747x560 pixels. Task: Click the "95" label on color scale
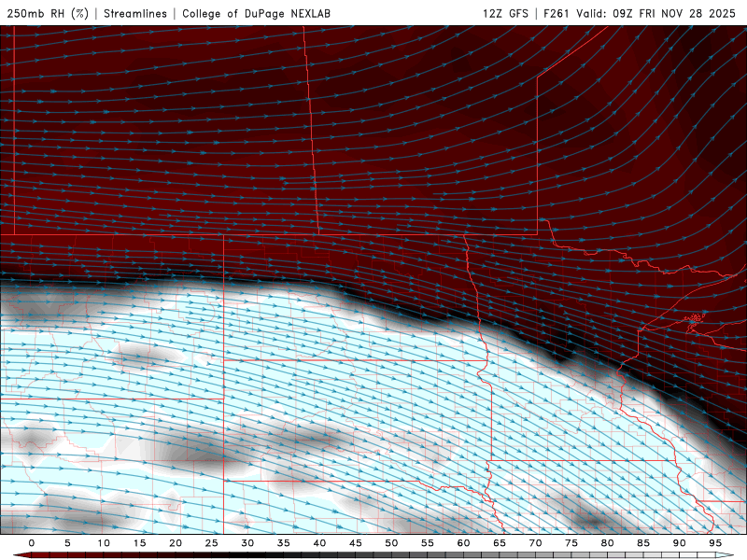[714, 543]
